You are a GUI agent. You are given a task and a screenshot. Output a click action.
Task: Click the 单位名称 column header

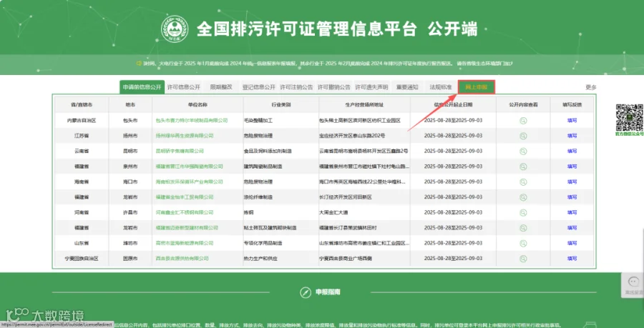click(x=197, y=105)
